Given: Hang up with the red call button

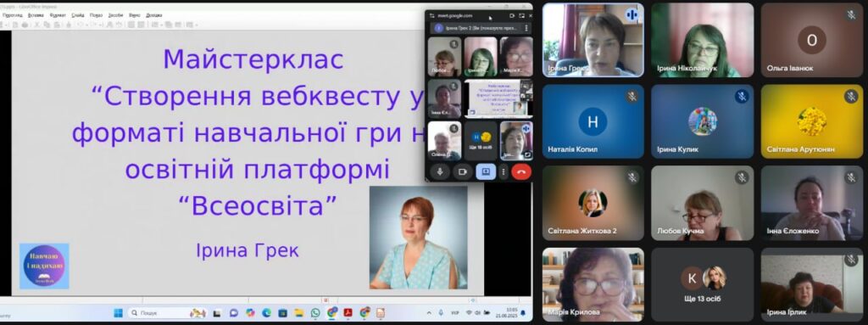Looking at the screenshot, I should pyautogui.click(x=521, y=172).
